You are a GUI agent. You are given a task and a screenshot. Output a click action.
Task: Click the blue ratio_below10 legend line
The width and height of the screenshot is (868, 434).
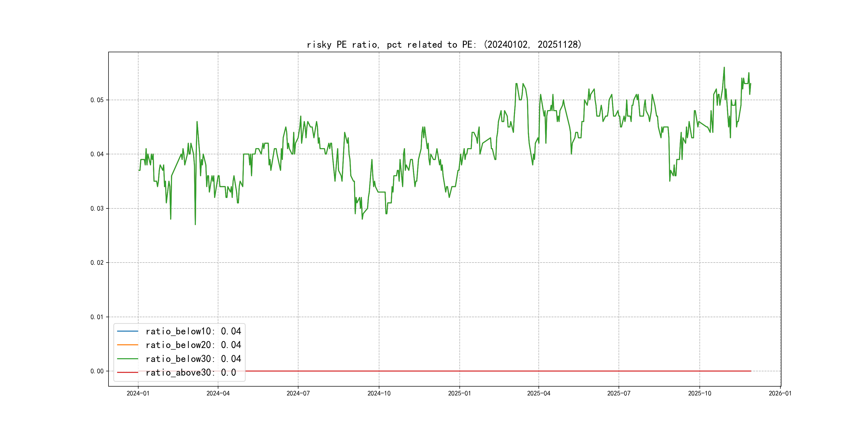click(x=127, y=331)
